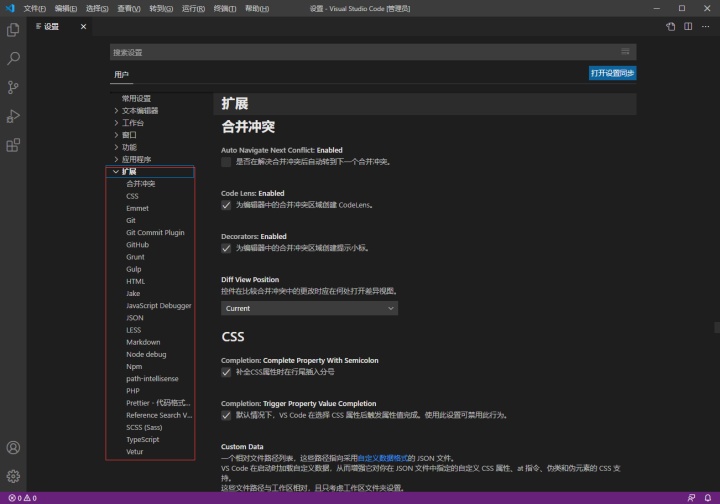
Task: Open the More Actions ellipsis menu
Action: click(x=705, y=27)
